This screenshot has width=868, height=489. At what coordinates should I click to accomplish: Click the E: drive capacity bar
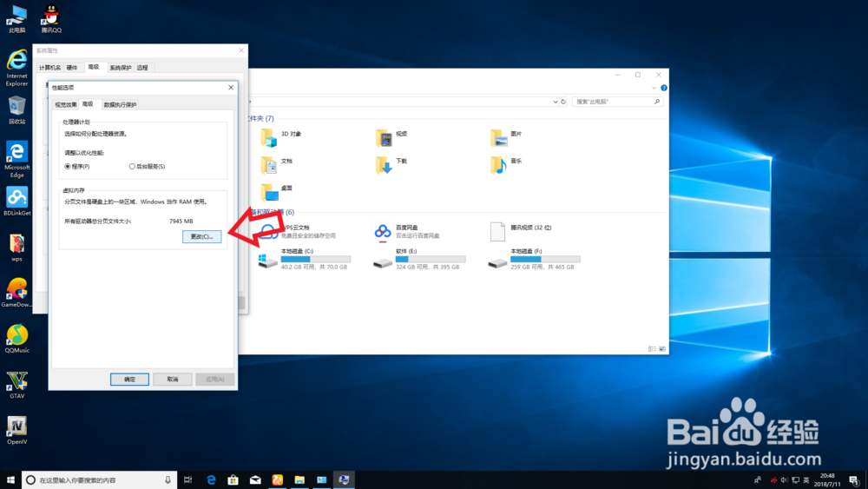[x=431, y=259]
